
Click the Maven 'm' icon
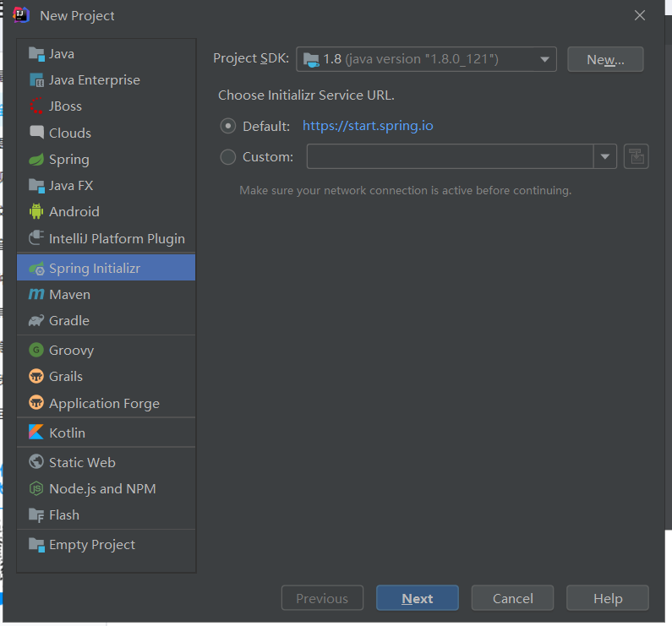pyautogui.click(x=36, y=294)
